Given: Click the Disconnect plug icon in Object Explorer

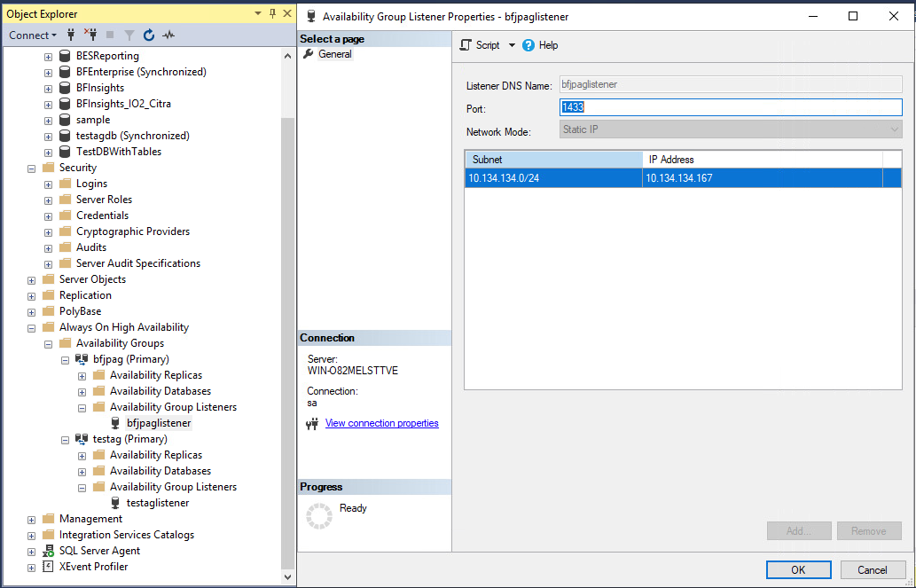Looking at the screenshot, I should [90, 35].
